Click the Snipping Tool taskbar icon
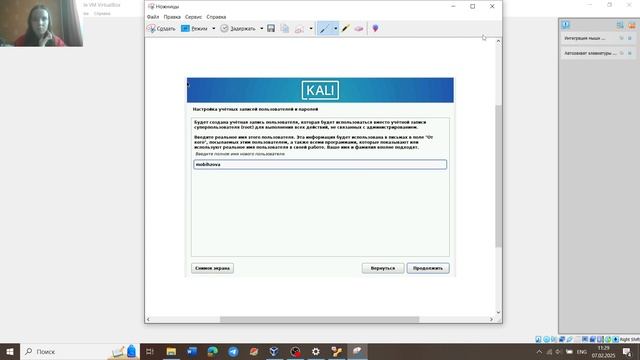Viewport: 640px width, 360px height. [x=357, y=351]
